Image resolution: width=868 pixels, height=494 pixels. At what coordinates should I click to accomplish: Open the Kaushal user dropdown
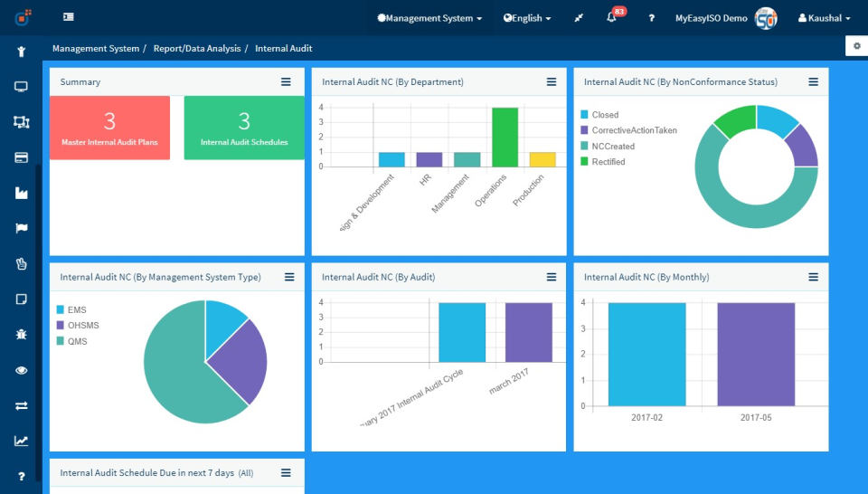pyautogui.click(x=824, y=18)
